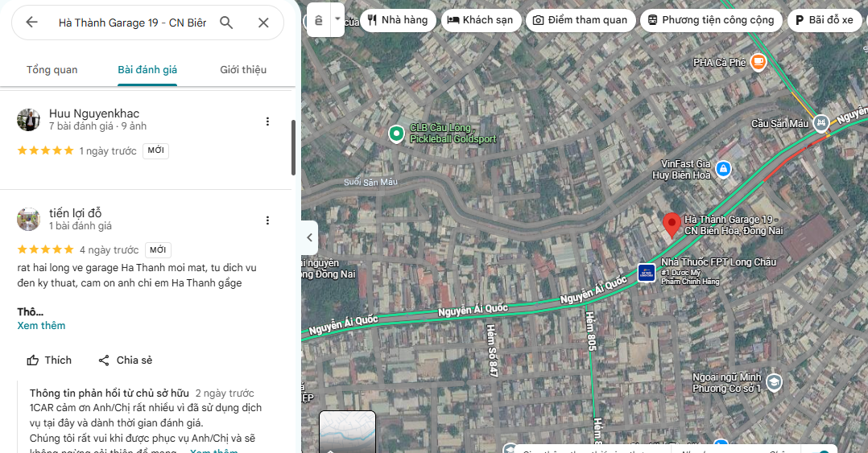Click the MỚI badge next to 4 ngày trước

[158, 249]
